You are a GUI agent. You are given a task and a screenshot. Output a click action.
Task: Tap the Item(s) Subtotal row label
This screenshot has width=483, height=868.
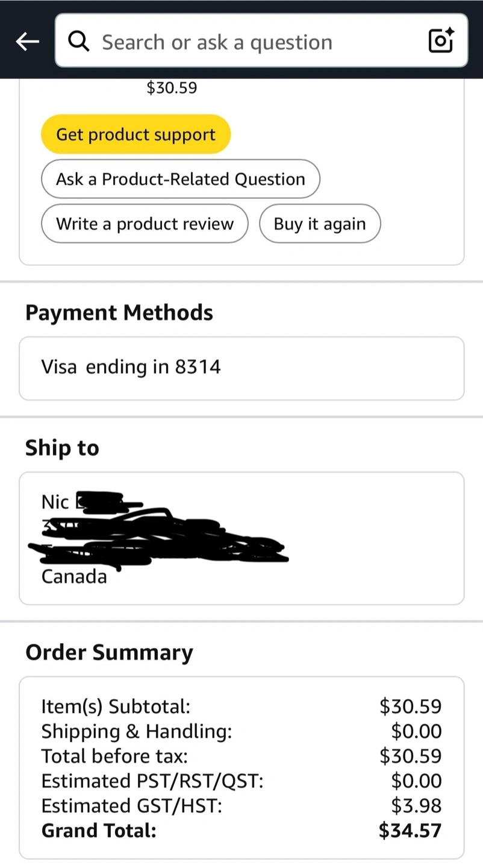pyautogui.click(x=116, y=706)
